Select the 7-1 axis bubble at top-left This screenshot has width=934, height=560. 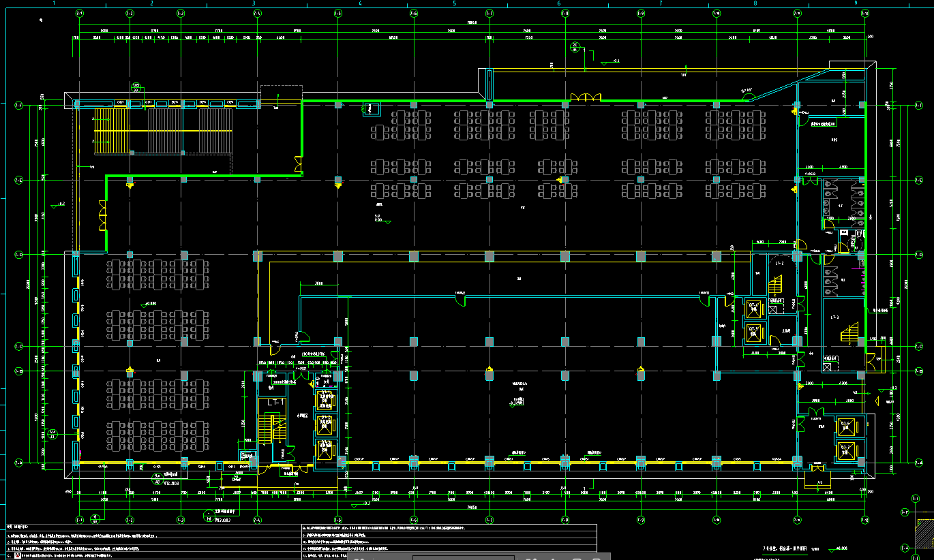[79, 13]
